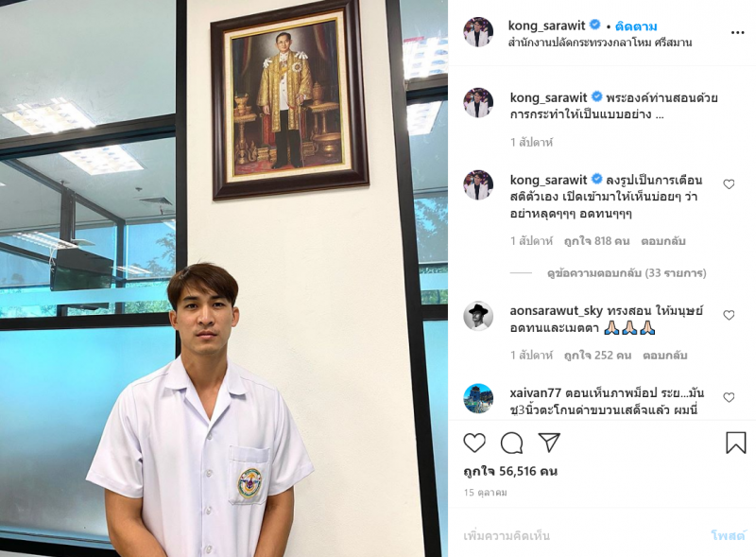756x557 pixels.
Task: Click post button โพสต์
Action: coord(728,535)
